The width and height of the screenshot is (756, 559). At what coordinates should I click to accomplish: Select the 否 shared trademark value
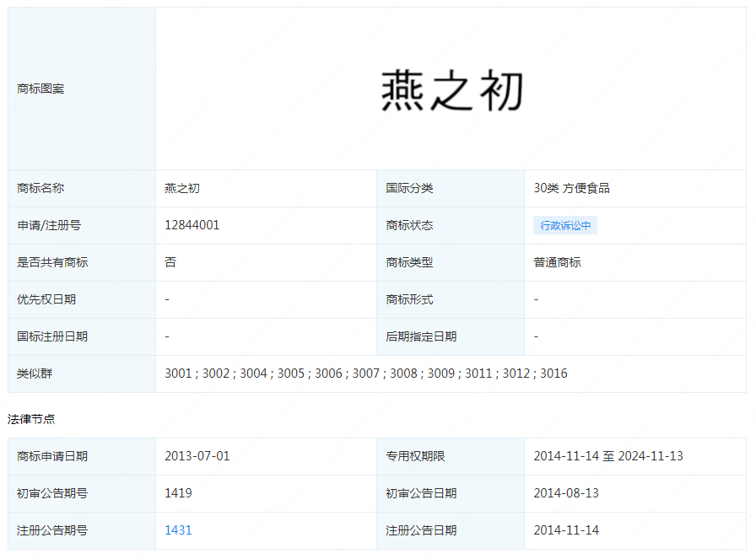(170, 262)
